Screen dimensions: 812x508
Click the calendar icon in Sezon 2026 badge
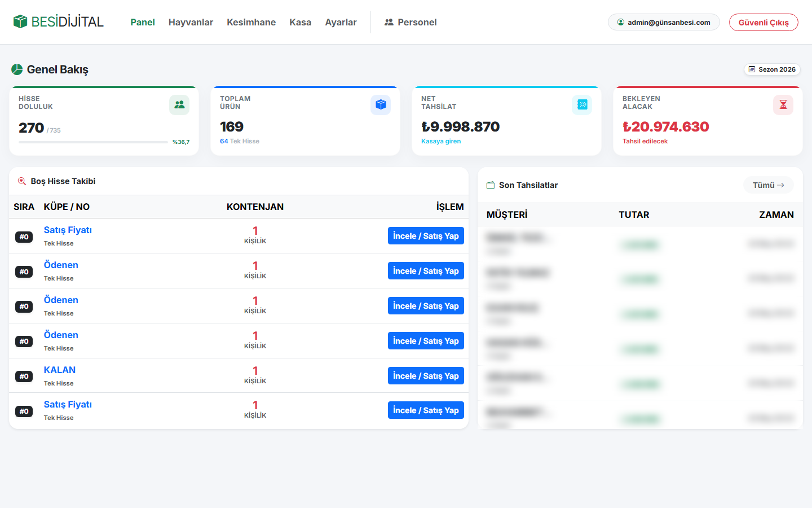tap(752, 69)
